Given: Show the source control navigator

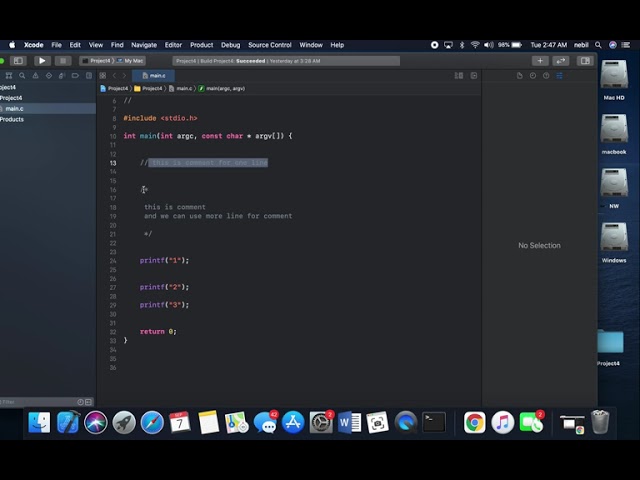Looking at the screenshot, I should click(x=9, y=76).
